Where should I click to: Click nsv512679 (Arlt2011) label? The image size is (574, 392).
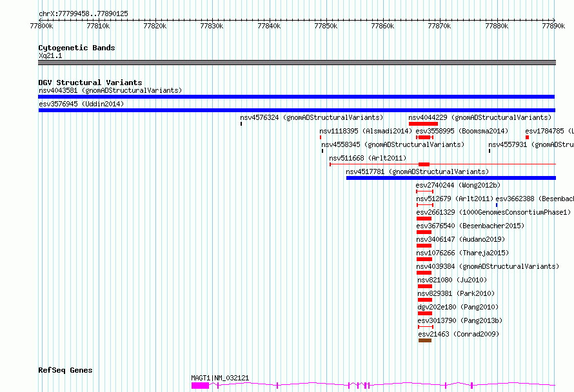(x=455, y=199)
